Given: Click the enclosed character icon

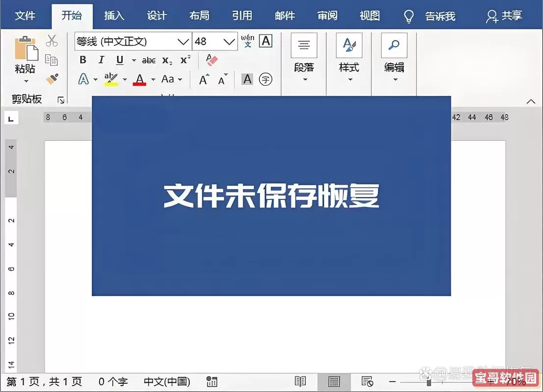Looking at the screenshot, I should (265, 79).
